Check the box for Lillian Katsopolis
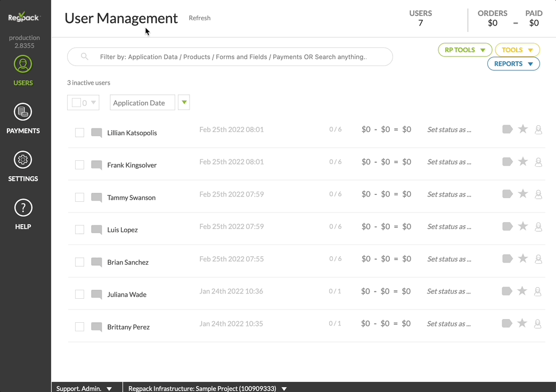The height and width of the screenshot is (392, 556). click(x=79, y=133)
